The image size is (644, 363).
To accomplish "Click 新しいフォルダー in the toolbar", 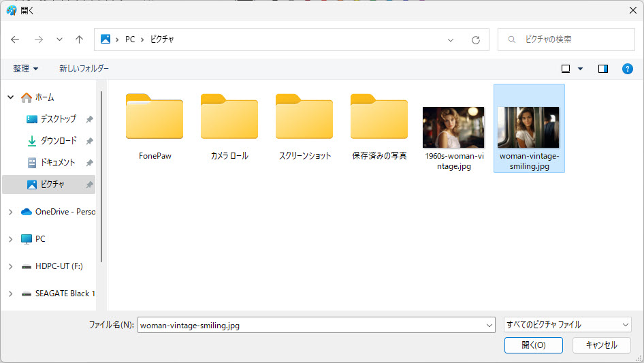I will 84,69.
